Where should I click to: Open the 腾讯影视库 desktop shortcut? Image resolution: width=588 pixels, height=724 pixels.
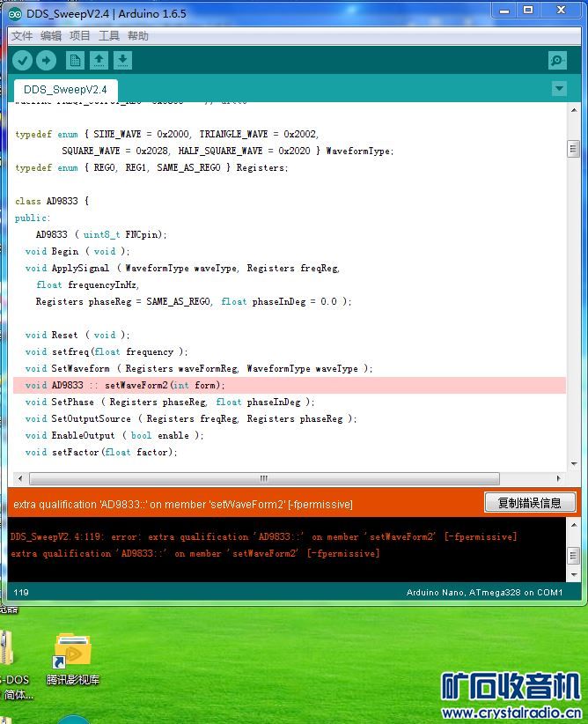pyautogui.click(x=72, y=659)
